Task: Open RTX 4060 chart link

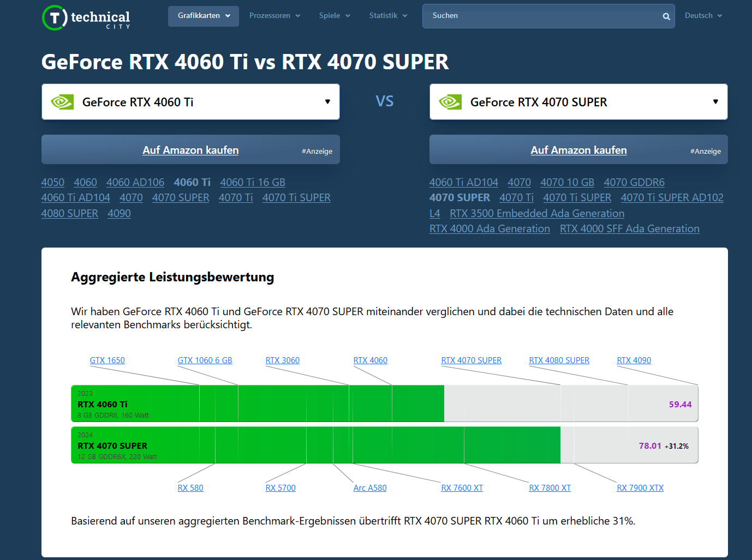Action: click(371, 360)
